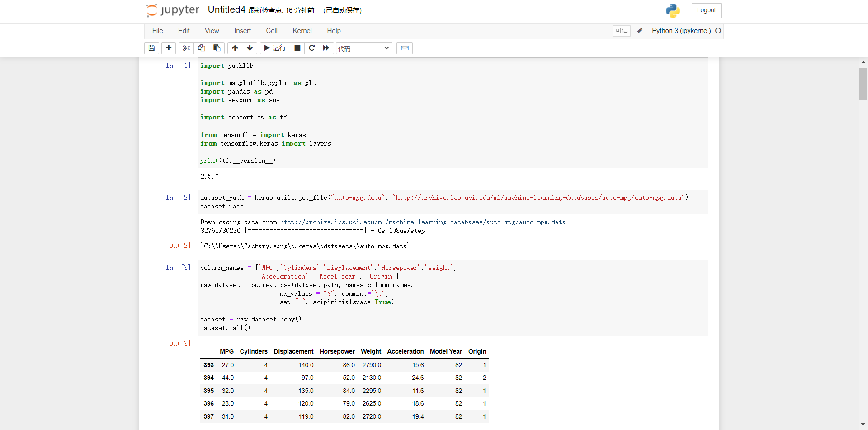The image size is (868, 430).
Task: Click the Python 3 (ipykernel) kernel name
Action: 681,31
